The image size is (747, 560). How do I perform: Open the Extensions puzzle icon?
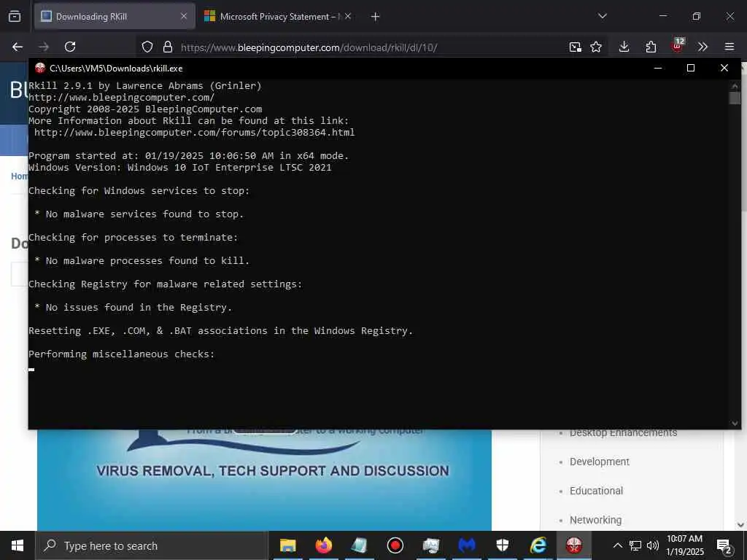tap(651, 47)
